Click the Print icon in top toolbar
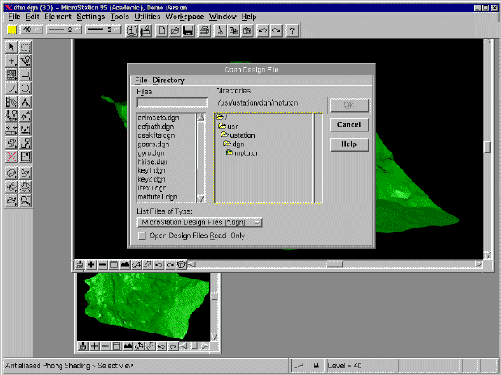The width and height of the screenshot is (501, 375). [204, 31]
